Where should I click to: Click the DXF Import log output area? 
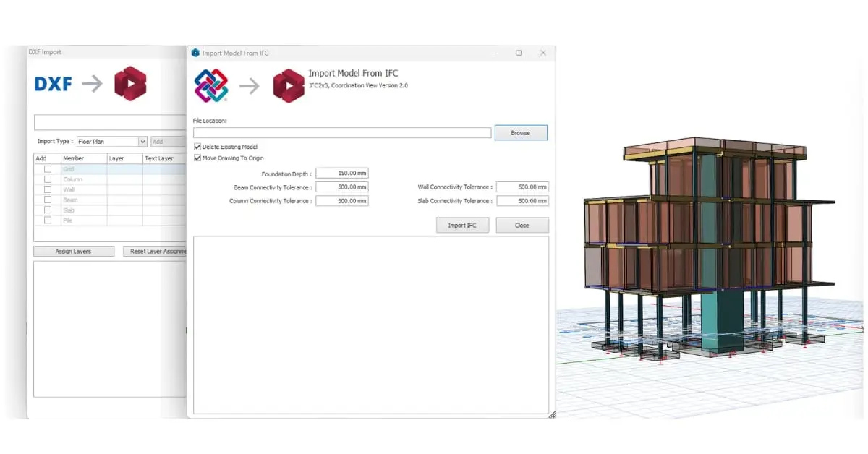(110, 329)
